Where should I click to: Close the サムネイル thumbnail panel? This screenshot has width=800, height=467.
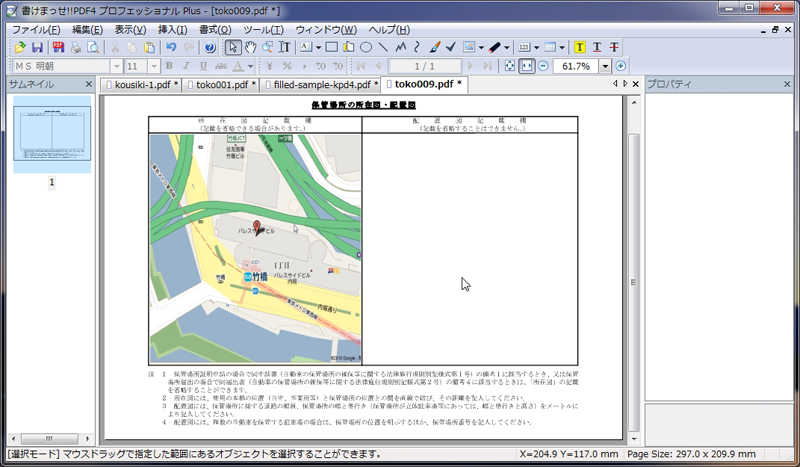[89, 84]
